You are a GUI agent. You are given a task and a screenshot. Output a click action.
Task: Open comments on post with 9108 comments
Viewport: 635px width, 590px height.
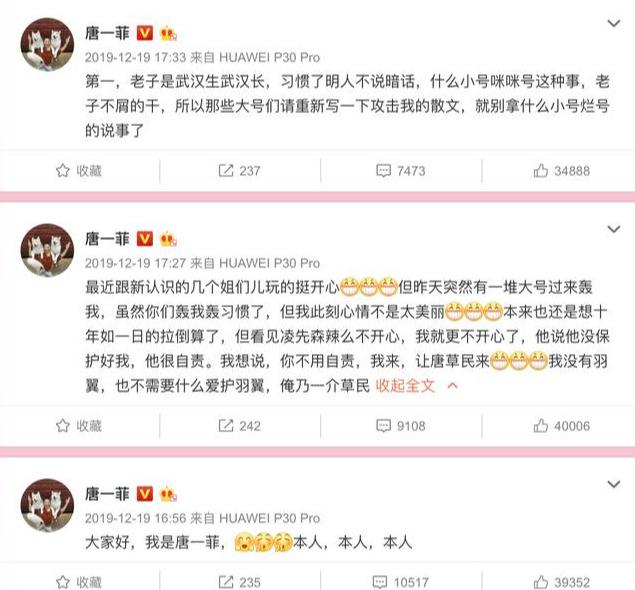pos(401,426)
